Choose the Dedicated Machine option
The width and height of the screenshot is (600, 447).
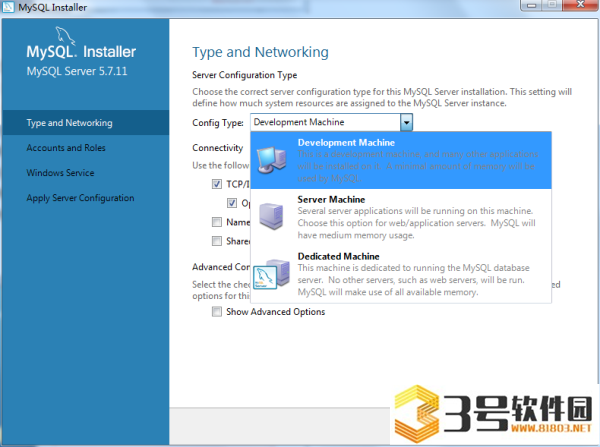click(401, 274)
